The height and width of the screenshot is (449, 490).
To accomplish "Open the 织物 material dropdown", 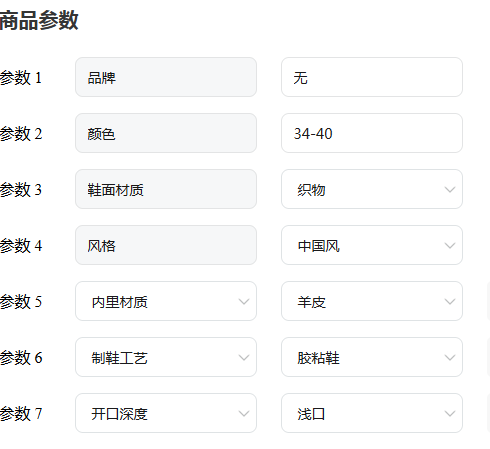I will tap(372, 189).
